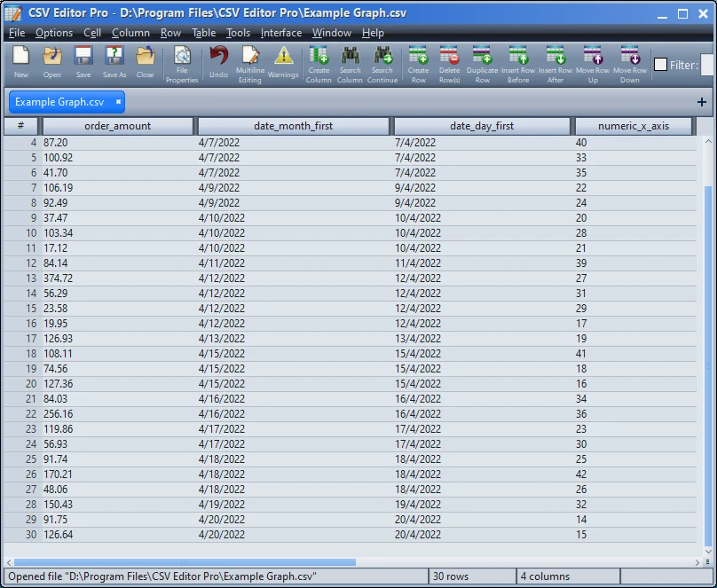Open an existing CSV file
This screenshot has width=717, height=588.
[x=51, y=64]
